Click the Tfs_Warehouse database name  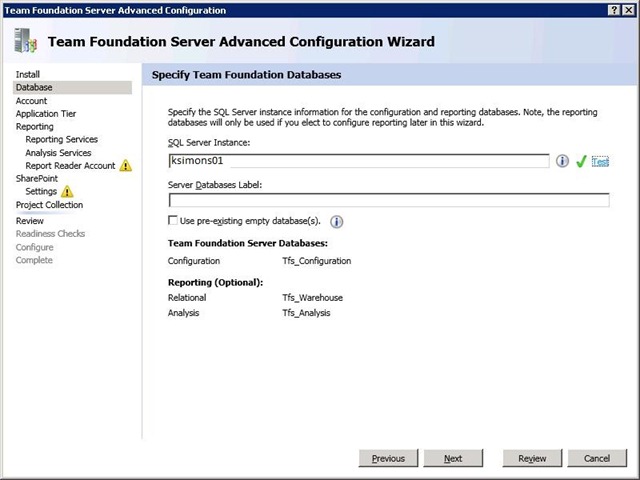313,298
